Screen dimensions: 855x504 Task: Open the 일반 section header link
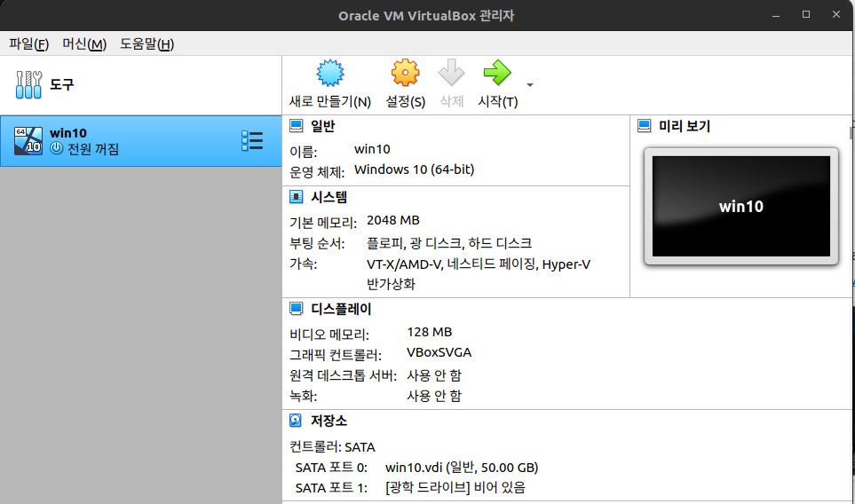pos(323,126)
